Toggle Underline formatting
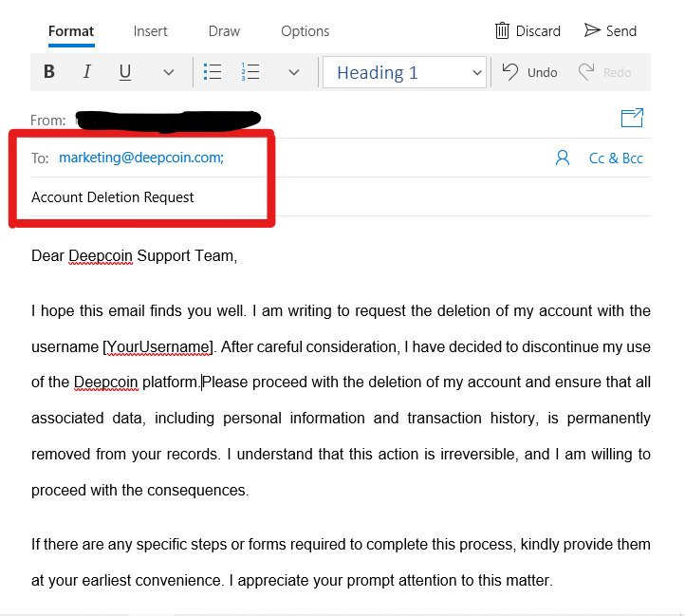The image size is (685, 616). click(125, 72)
